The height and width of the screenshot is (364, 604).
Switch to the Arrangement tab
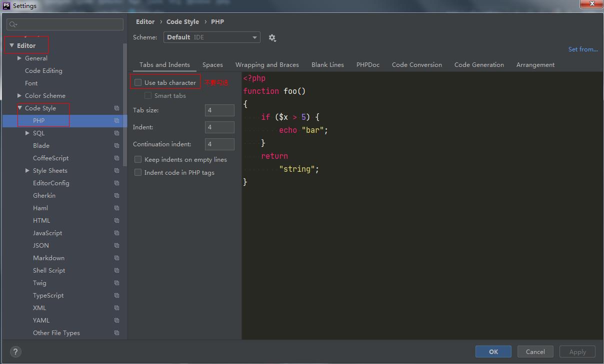535,65
